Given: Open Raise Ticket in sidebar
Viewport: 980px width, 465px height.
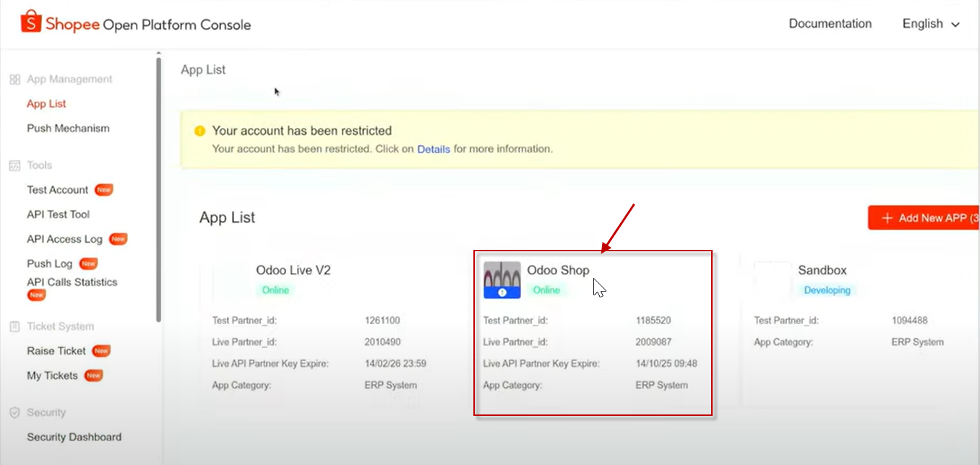Looking at the screenshot, I should pos(56,351).
